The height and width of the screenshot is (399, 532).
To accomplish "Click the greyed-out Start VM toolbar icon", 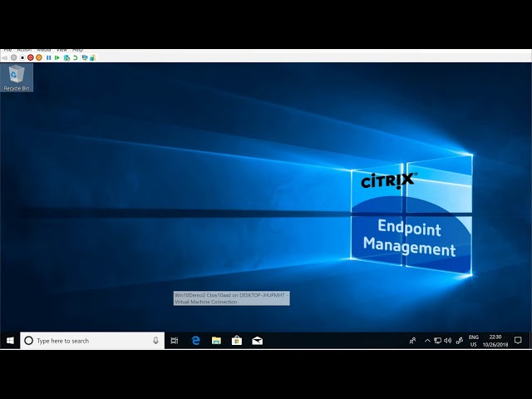I will 13,57.
